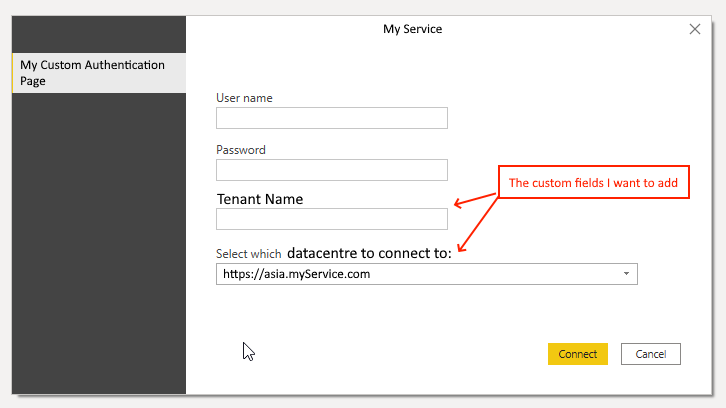Focus the Password input field

point(332,170)
